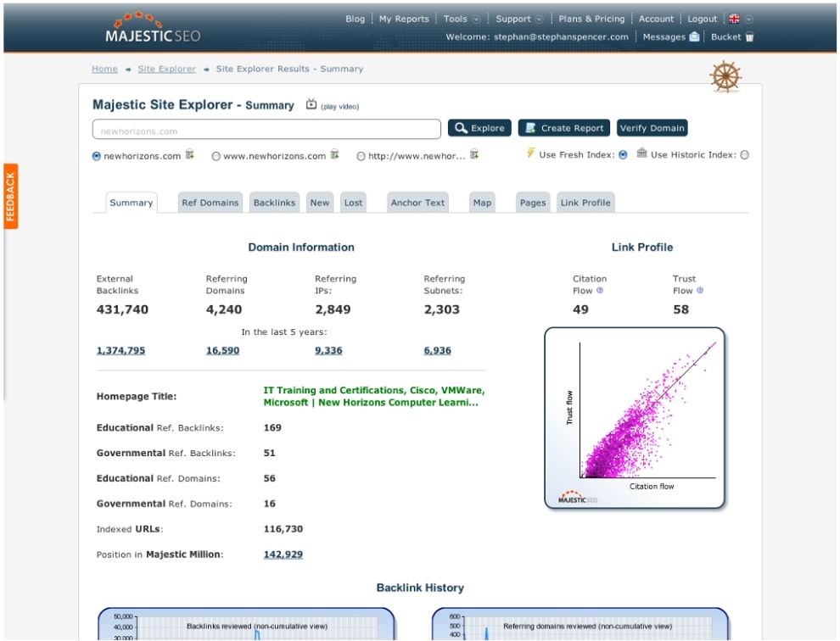840x641 pixels.
Task: Click the Verify Domain button
Action: point(652,128)
